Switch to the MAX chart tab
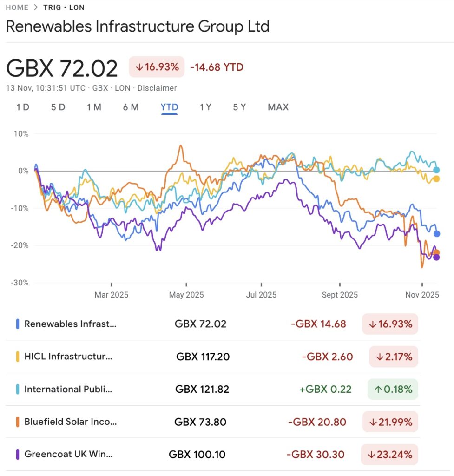Image resolution: width=454 pixels, height=476 pixels. (277, 107)
